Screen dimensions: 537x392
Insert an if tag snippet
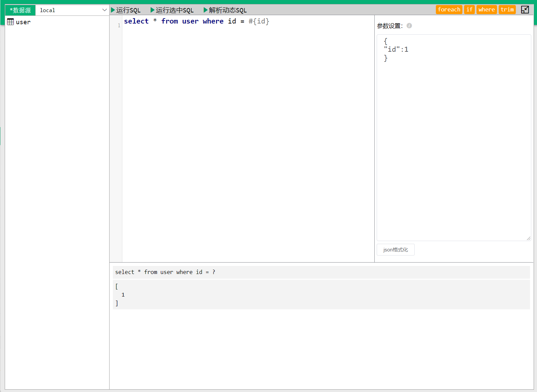(469, 10)
